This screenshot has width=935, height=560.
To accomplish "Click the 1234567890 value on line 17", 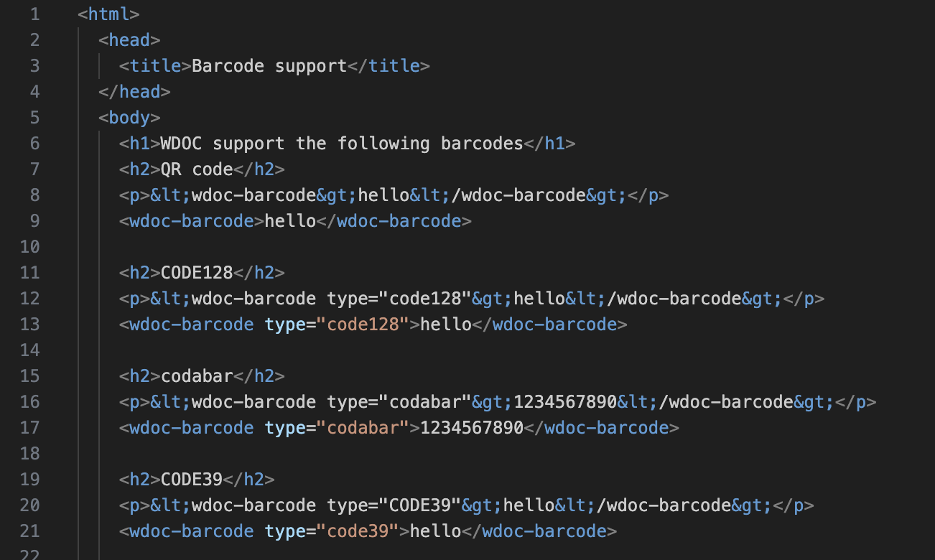I will (x=472, y=427).
